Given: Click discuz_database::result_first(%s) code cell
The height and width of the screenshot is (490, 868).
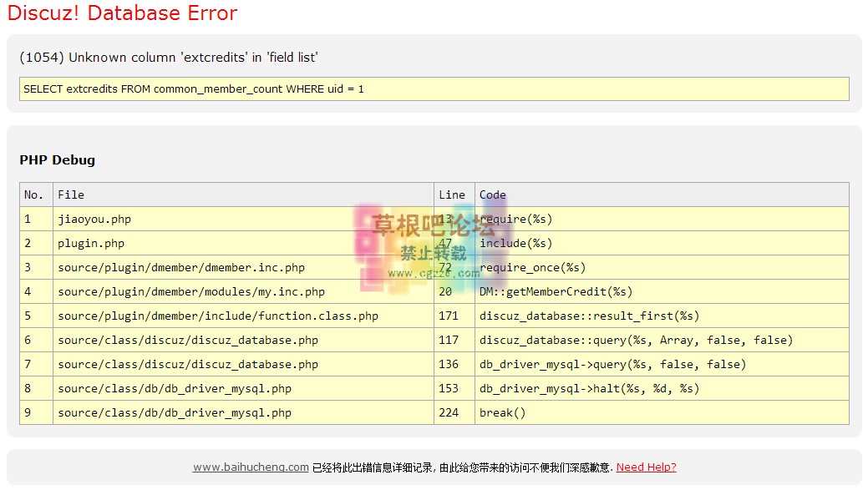Looking at the screenshot, I should click(589, 316).
